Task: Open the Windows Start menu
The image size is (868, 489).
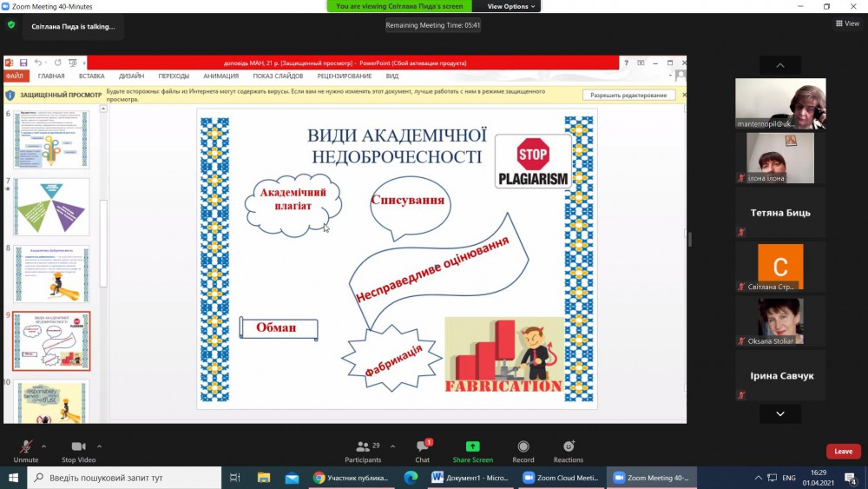Action: tap(13, 478)
